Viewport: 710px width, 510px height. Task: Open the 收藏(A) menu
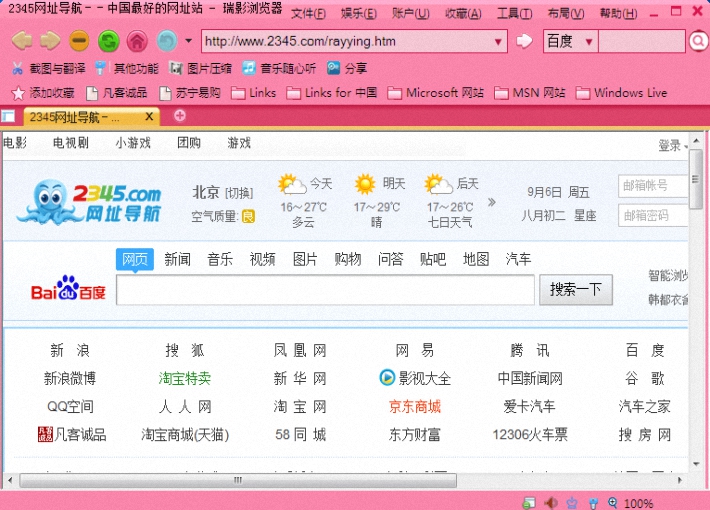click(x=463, y=14)
